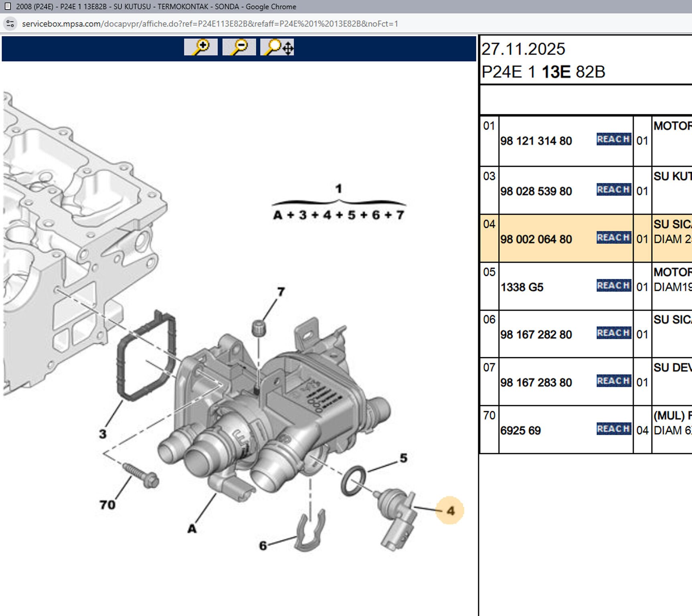Click part number 98 167 283 80
692x616 pixels.
coord(536,383)
